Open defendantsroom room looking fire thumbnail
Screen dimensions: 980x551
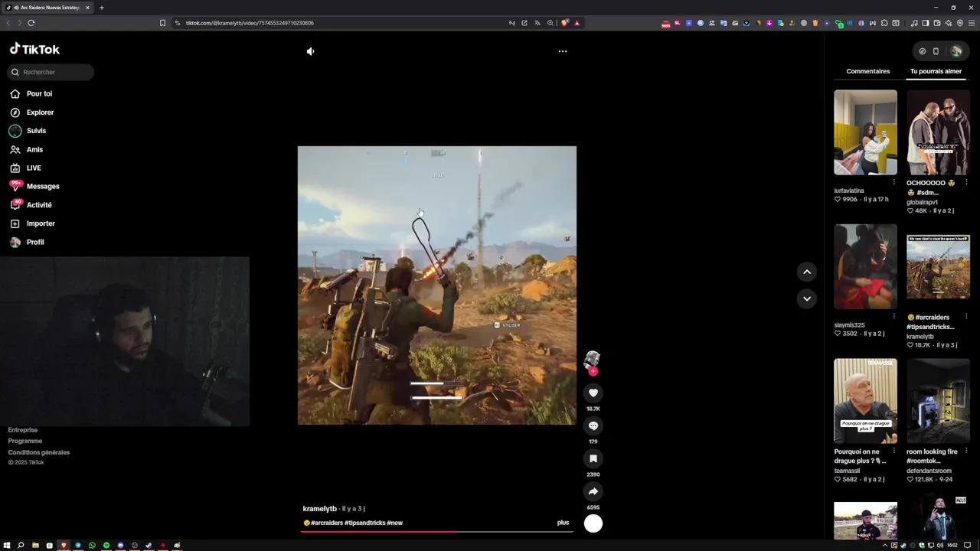click(938, 401)
